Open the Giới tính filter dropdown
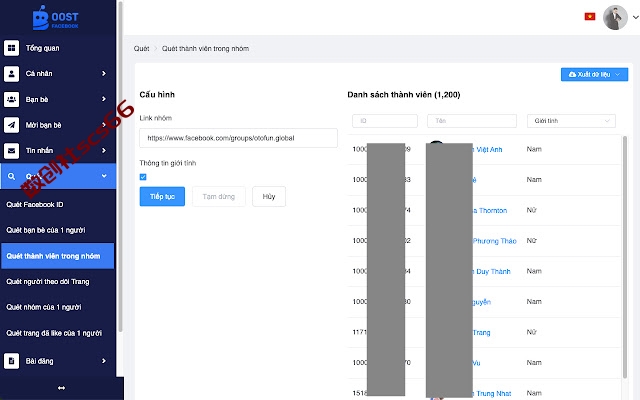Screen dimensions: 640x400 click(x=571, y=121)
